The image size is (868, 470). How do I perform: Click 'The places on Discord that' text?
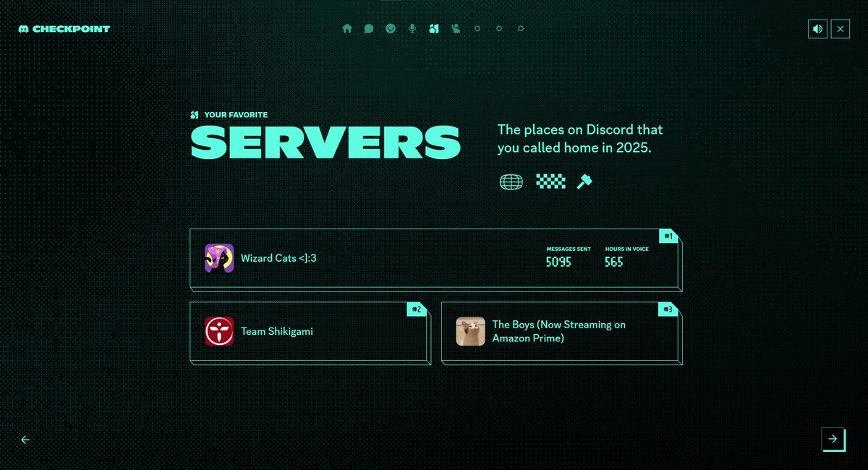(580, 130)
